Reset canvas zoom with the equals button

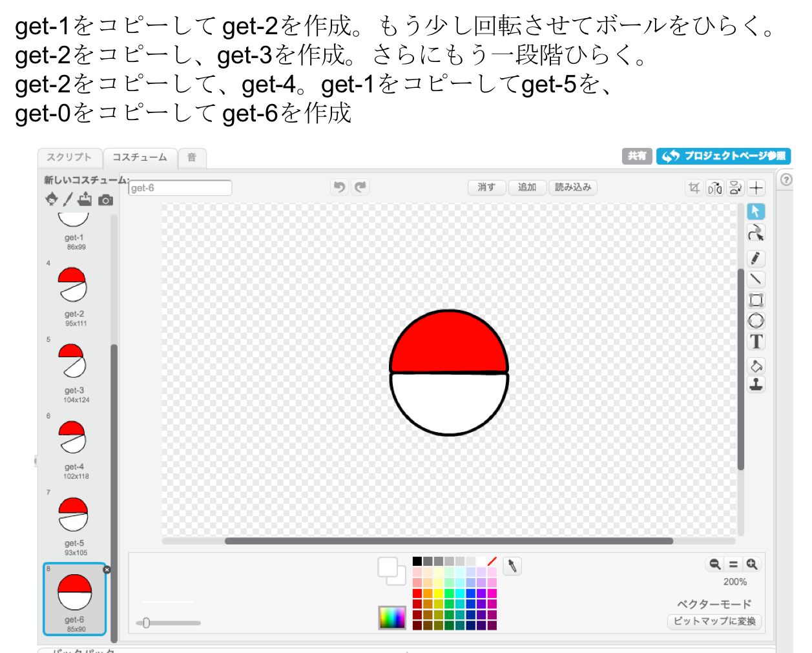[x=733, y=564]
